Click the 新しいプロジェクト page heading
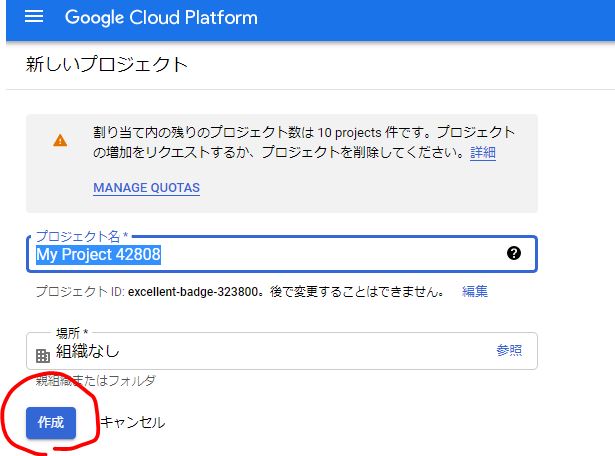 pos(107,65)
